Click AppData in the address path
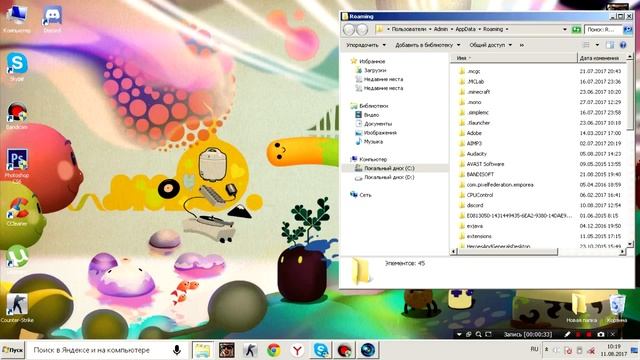This screenshot has width=640, height=360. point(465,29)
